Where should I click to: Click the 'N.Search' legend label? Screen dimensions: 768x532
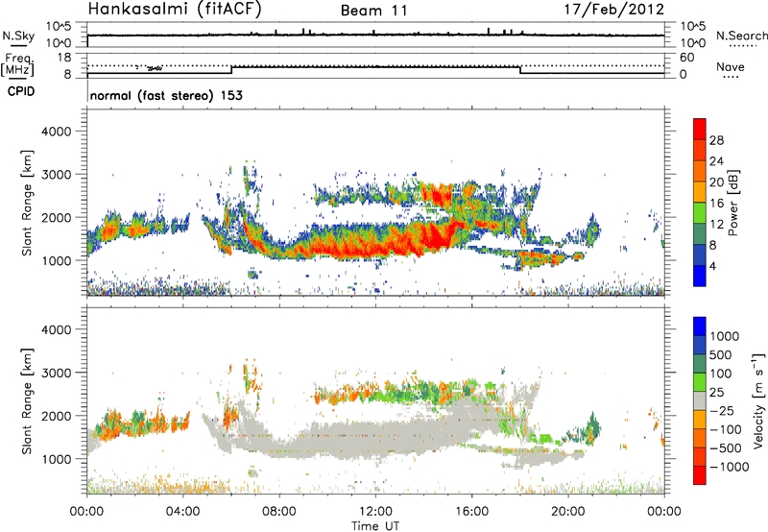[741, 36]
